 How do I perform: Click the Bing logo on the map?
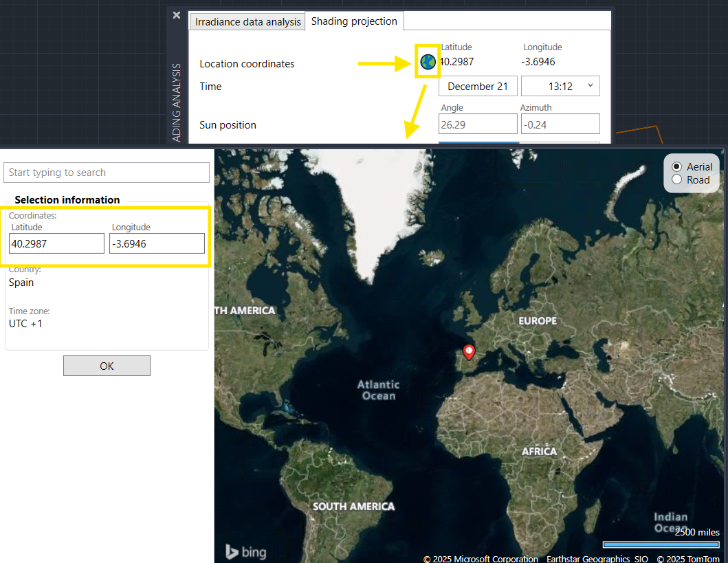pyautogui.click(x=245, y=551)
